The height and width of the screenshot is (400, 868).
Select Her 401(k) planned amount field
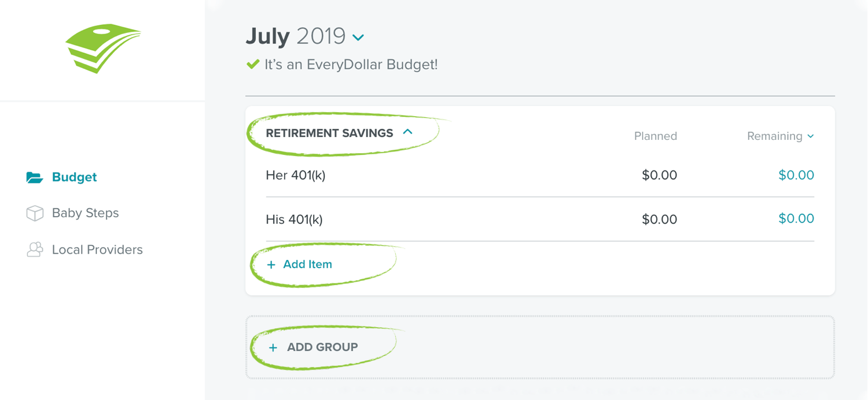pos(659,175)
